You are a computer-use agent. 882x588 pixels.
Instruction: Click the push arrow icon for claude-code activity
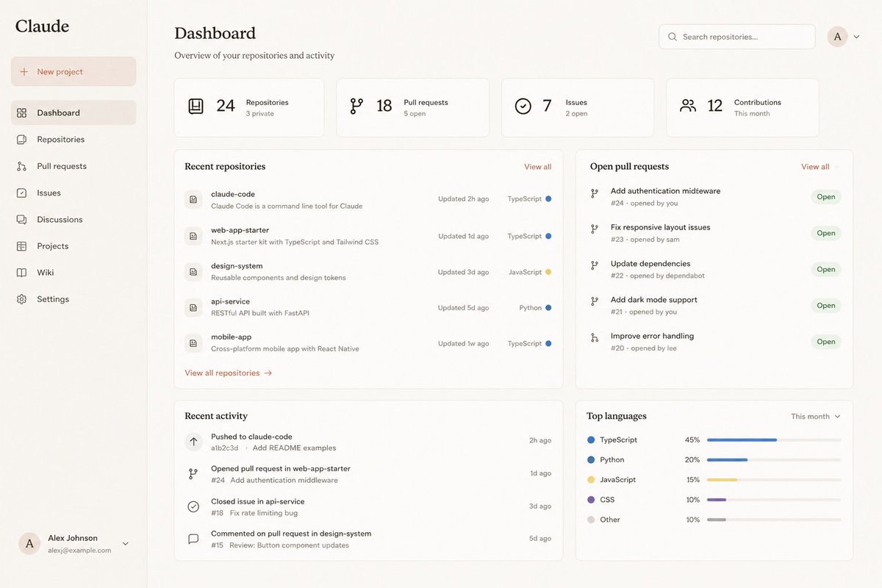tap(193, 442)
